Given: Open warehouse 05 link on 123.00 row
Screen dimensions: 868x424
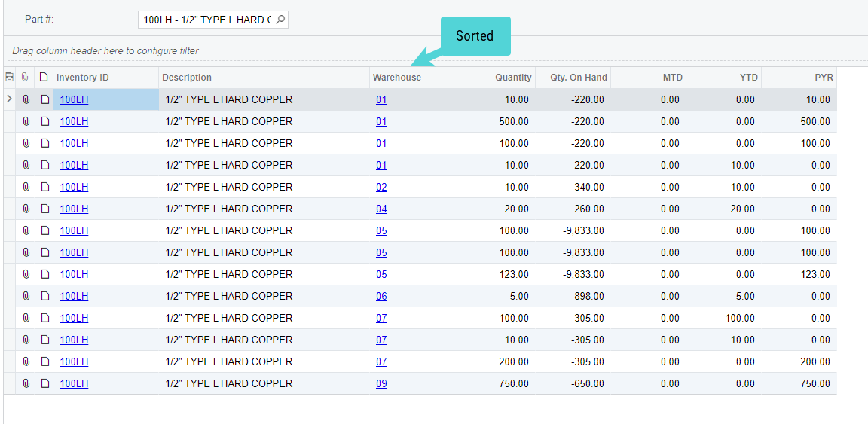Looking at the screenshot, I should pyautogui.click(x=381, y=274).
